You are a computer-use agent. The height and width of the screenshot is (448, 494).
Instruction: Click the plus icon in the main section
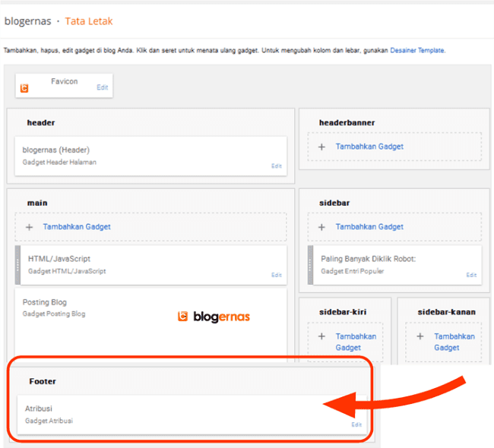coord(29,227)
